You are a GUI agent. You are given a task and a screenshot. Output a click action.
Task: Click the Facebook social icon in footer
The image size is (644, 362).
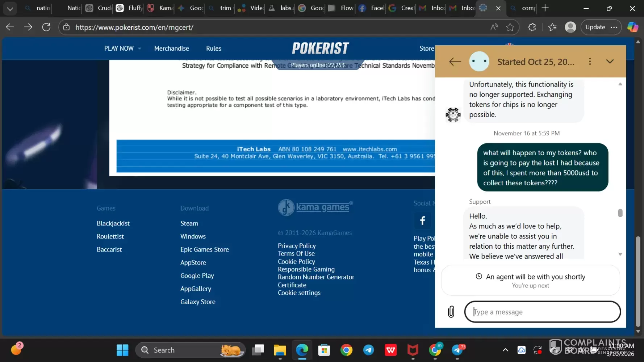(x=422, y=220)
